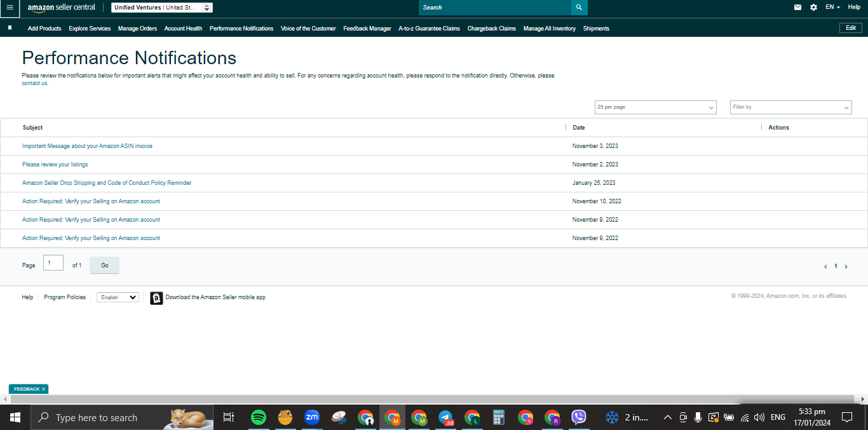This screenshot has width=868, height=430.
Task: Open the Windows notification center
Action: coord(846,417)
